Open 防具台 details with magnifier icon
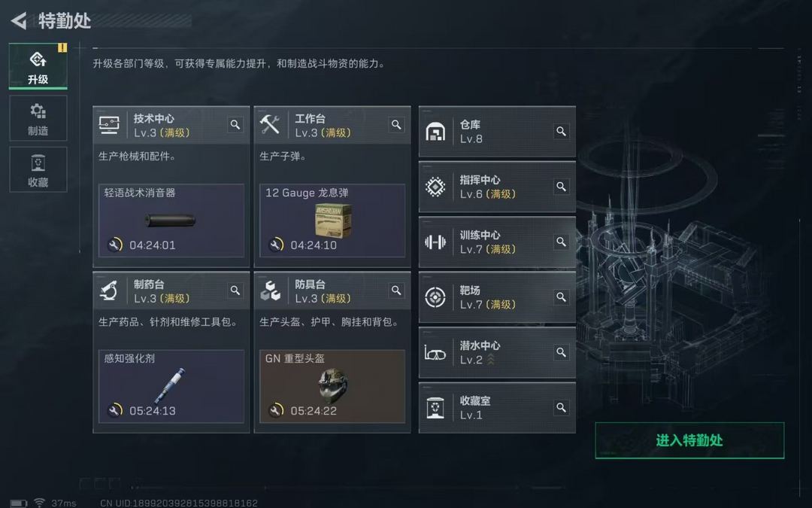Screen dimensions: 812x508 coord(396,291)
